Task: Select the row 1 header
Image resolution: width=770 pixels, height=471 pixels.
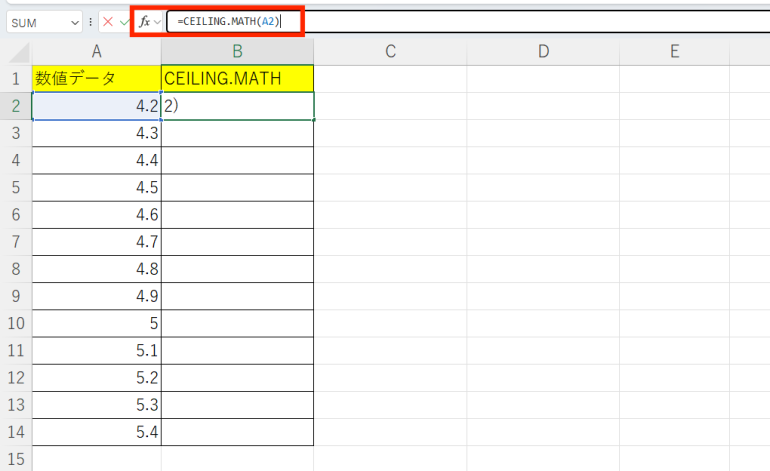Action: [16, 79]
